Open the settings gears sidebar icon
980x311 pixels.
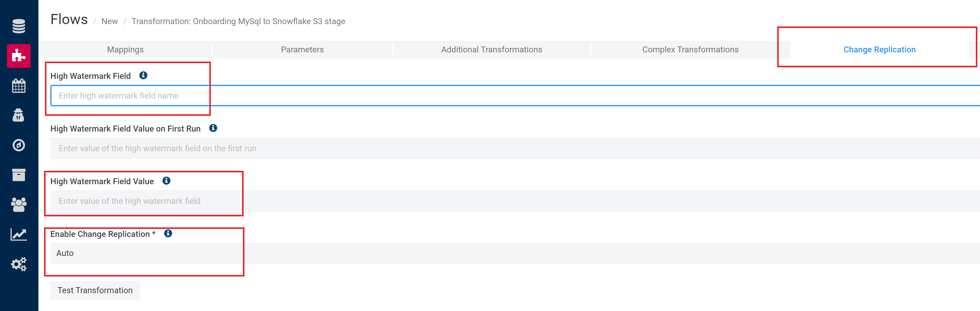tap(19, 264)
